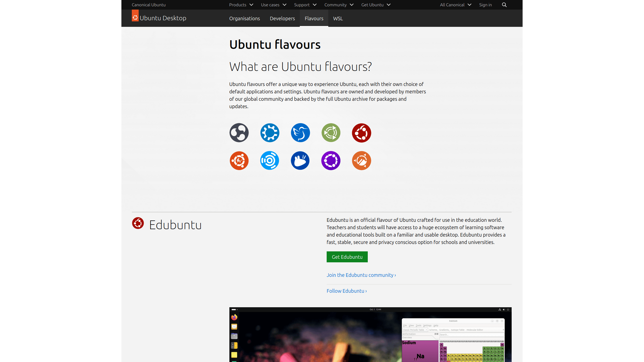Viewport: 644px width, 362px height.
Task: Click the Xubuntu mouse icon
Action: point(300,161)
